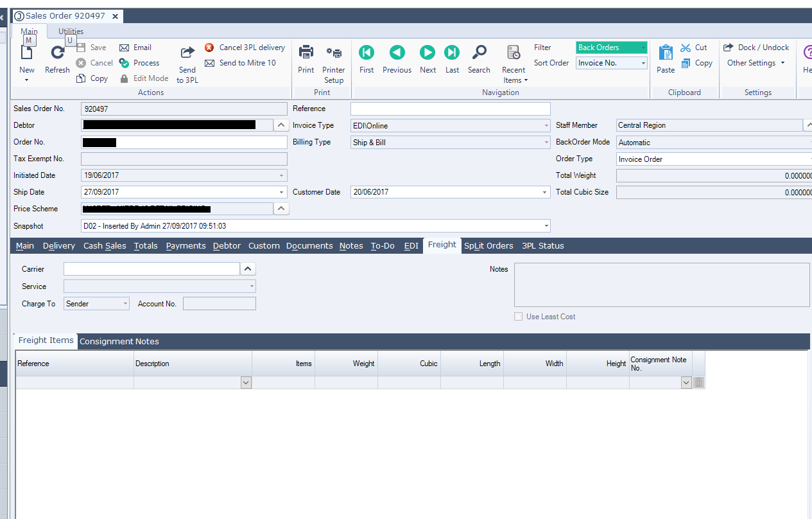Open the Charge To dropdown

tap(125, 304)
